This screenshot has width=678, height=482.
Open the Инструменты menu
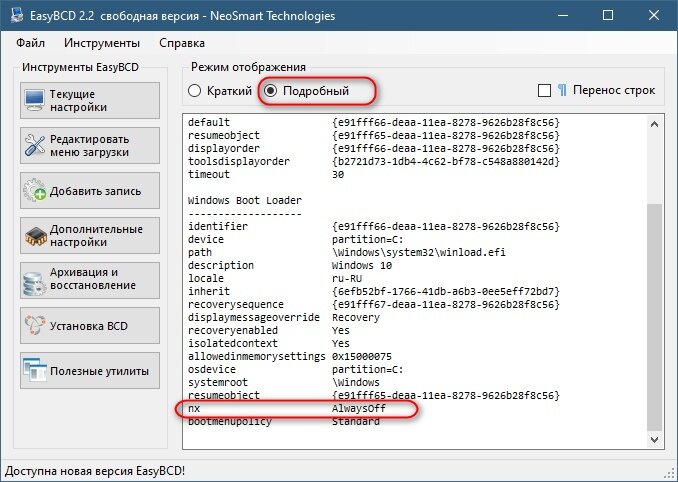[x=102, y=43]
